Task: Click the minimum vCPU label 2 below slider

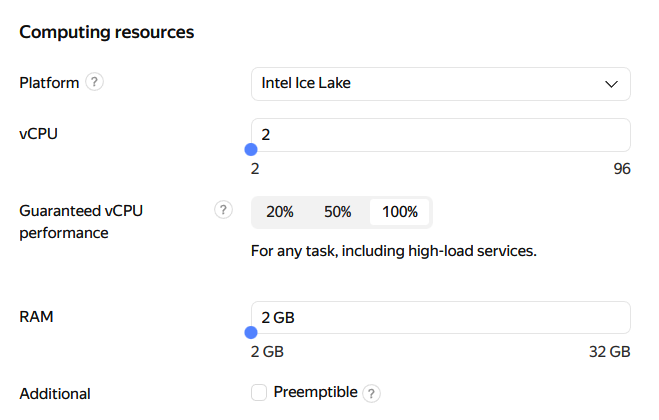Action: 255,169
